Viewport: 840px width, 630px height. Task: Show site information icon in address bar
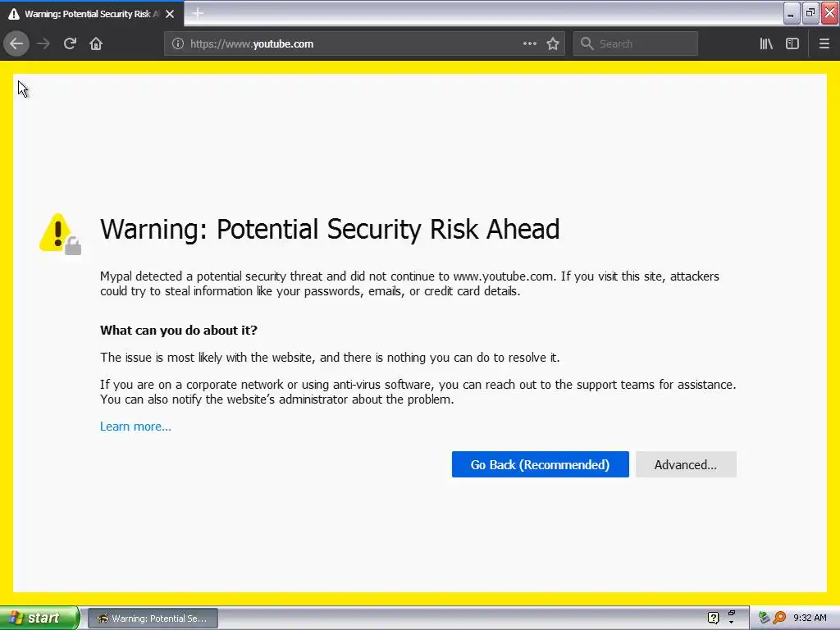[178, 44]
